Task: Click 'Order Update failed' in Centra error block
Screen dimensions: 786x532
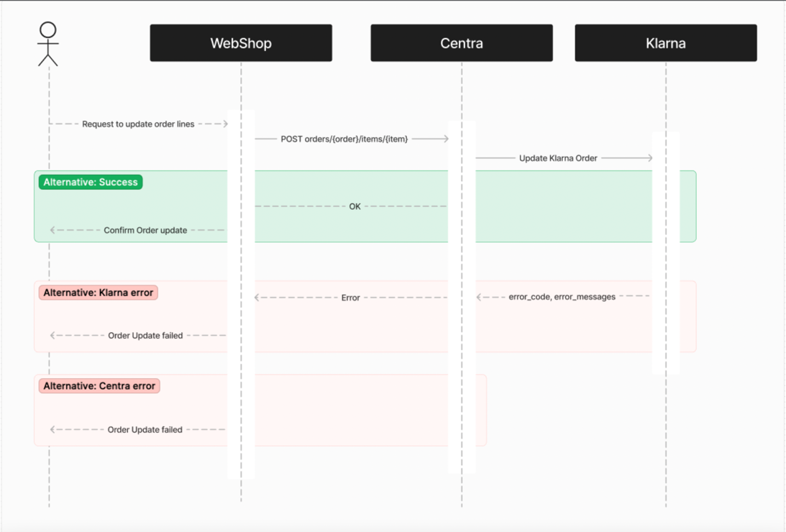Action: click(x=145, y=430)
